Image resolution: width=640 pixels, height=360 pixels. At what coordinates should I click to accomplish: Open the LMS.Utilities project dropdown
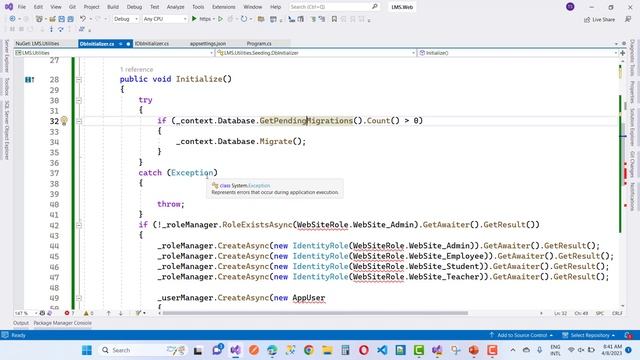click(114, 53)
